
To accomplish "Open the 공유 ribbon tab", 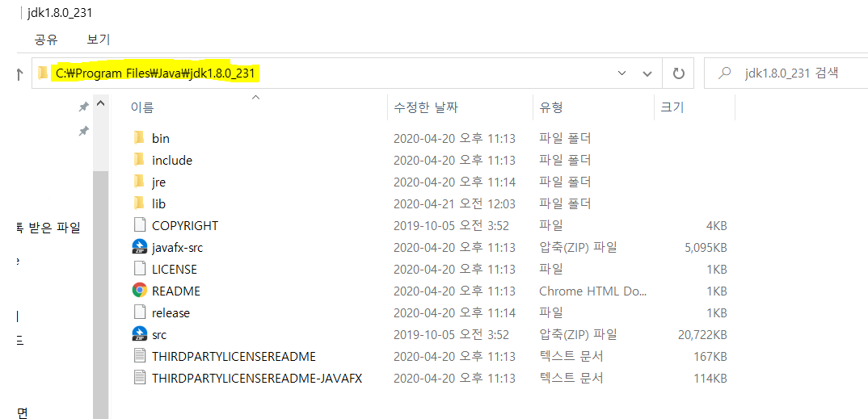I will 46,40.
